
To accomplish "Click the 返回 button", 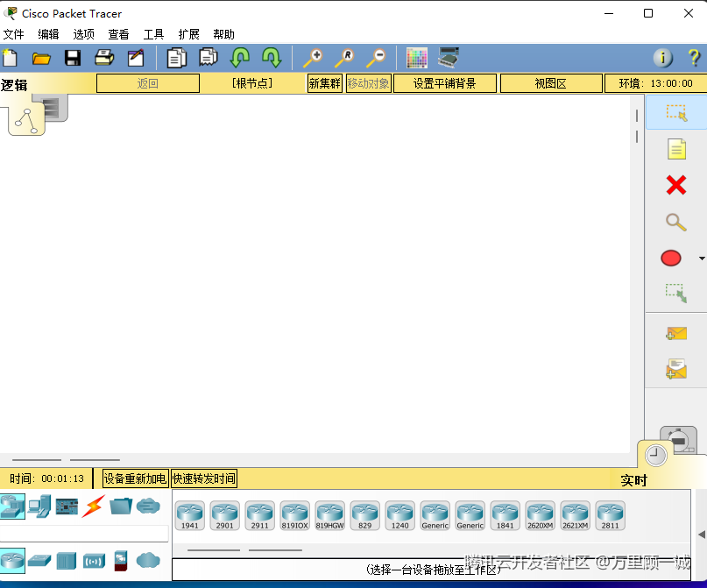I will tap(148, 83).
